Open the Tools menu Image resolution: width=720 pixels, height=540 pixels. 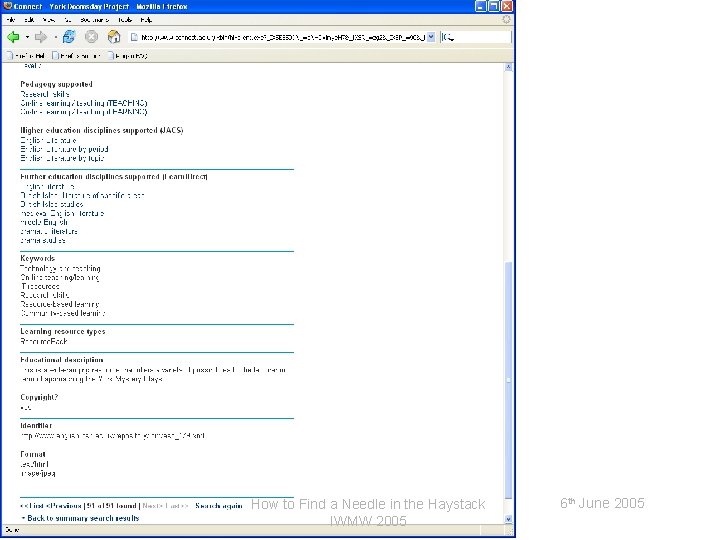(125, 20)
